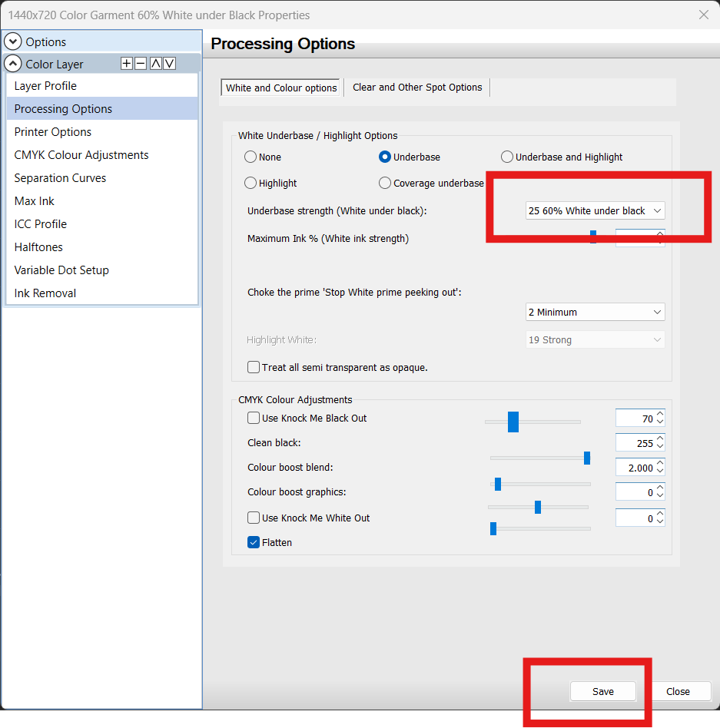Collapse the Color Layer section chevron
This screenshot has width=720, height=728.
tap(13, 64)
